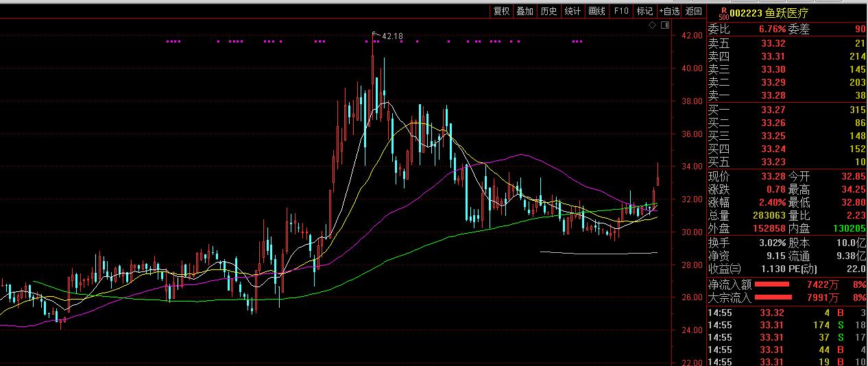Click the 涨幅 value 2.40%

click(x=772, y=202)
